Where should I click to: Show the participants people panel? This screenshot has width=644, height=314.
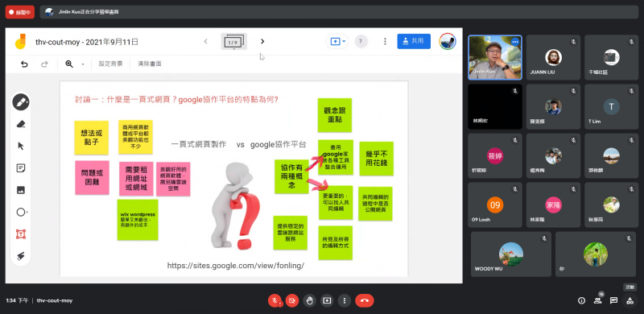tap(597, 301)
